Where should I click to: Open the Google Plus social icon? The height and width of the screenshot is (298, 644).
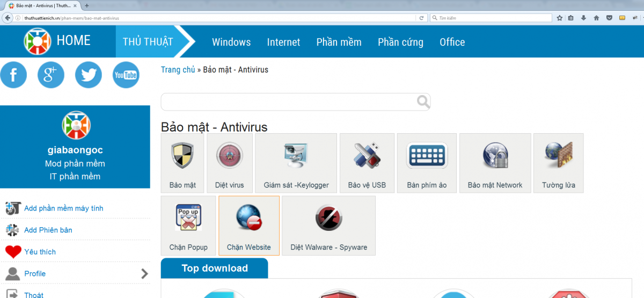point(51,75)
